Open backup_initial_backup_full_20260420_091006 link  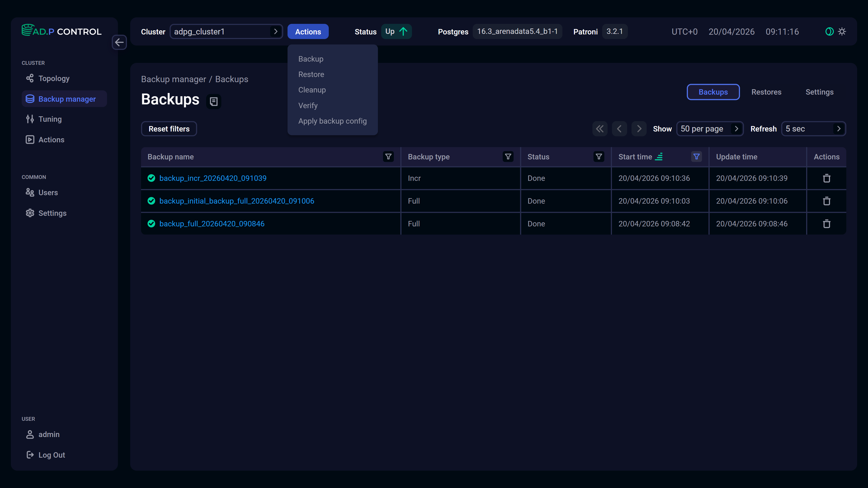tap(237, 201)
